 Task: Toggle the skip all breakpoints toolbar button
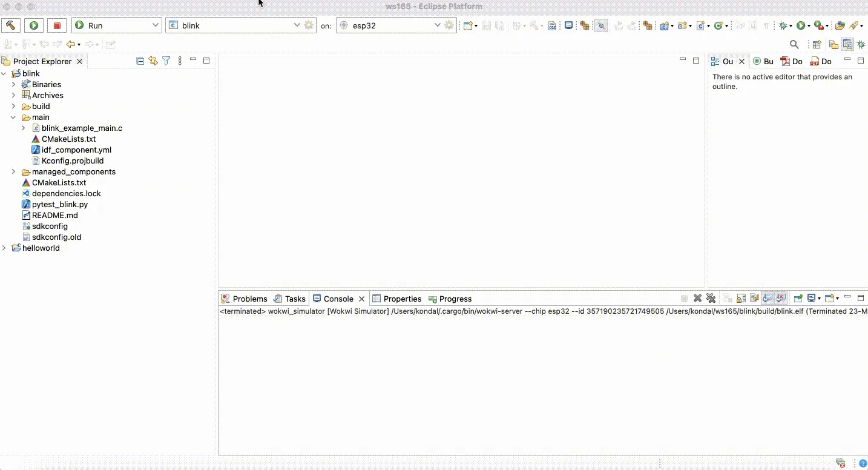click(600, 25)
